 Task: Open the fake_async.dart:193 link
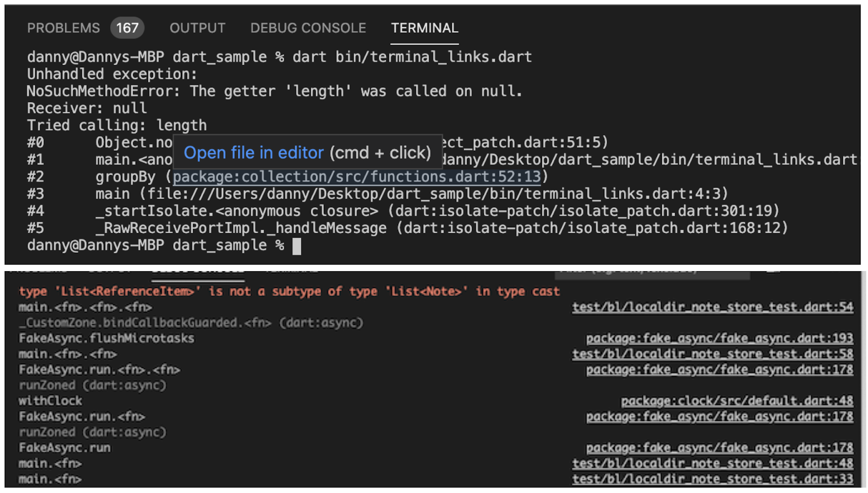pyautogui.click(x=719, y=339)
